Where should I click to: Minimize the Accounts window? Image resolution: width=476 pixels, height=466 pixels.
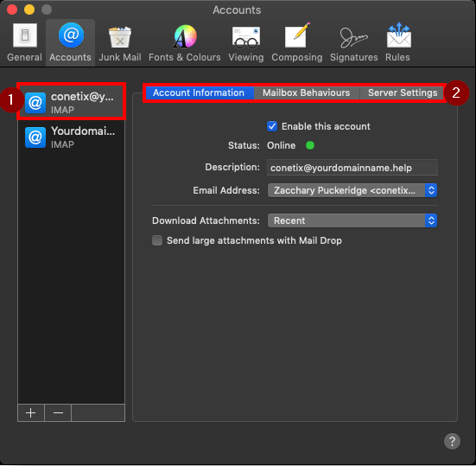[29, 10]
